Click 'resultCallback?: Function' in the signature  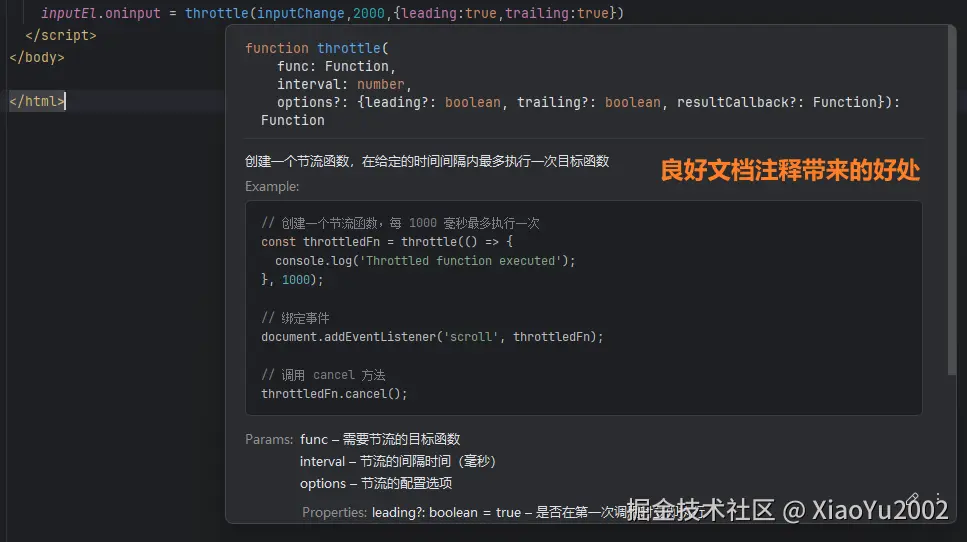(x=777, y=102)
